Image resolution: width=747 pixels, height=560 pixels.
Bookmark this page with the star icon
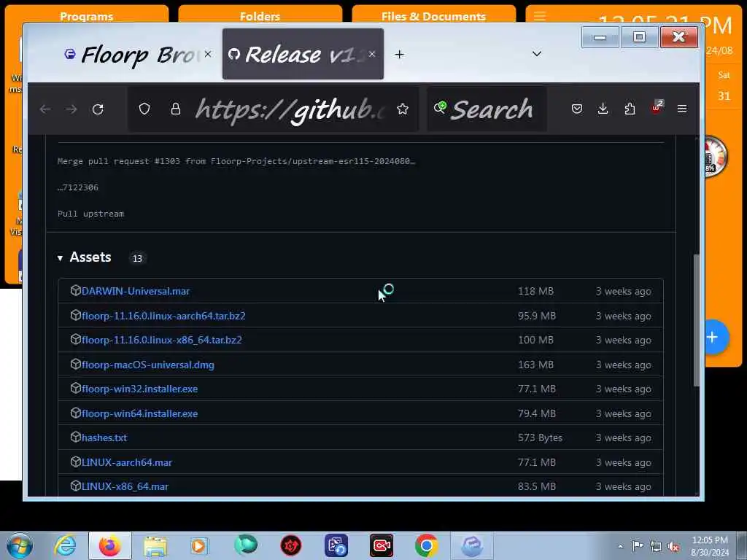click(403, 109)
